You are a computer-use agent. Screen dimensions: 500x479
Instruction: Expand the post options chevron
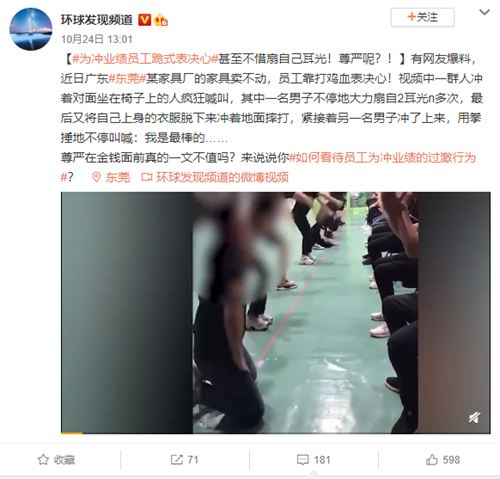(x=484, y=12)
